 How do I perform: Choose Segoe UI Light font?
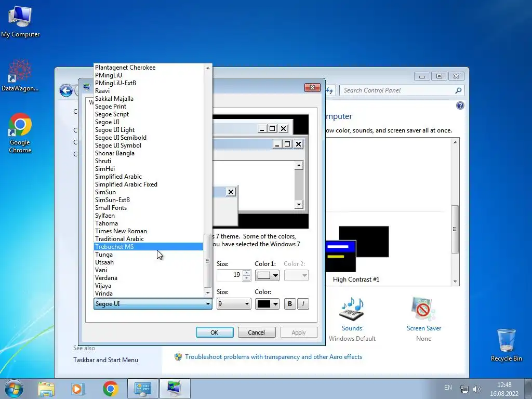coord(148,129)
